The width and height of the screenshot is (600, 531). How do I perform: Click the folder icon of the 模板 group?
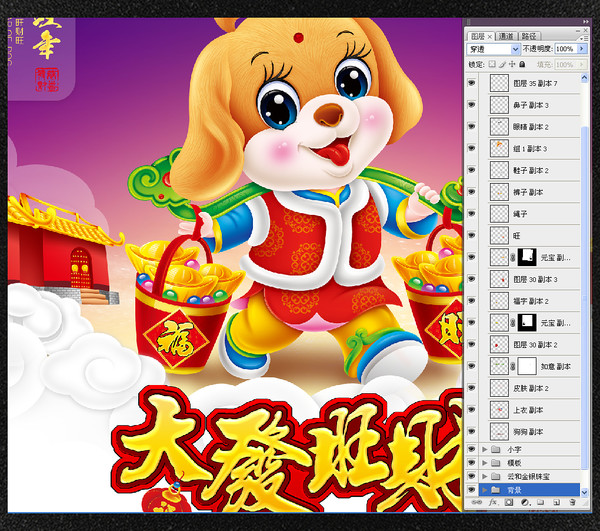tap(496, 463)
